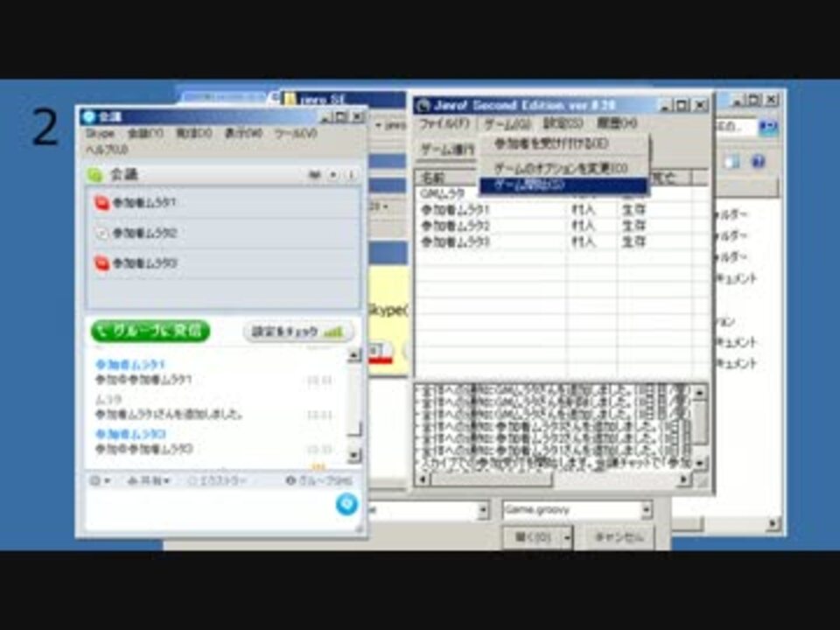Click the 参加者ムラタ2 contact in Skype participant list
This screenshot has width=840, height=630.
coord(223,233)
